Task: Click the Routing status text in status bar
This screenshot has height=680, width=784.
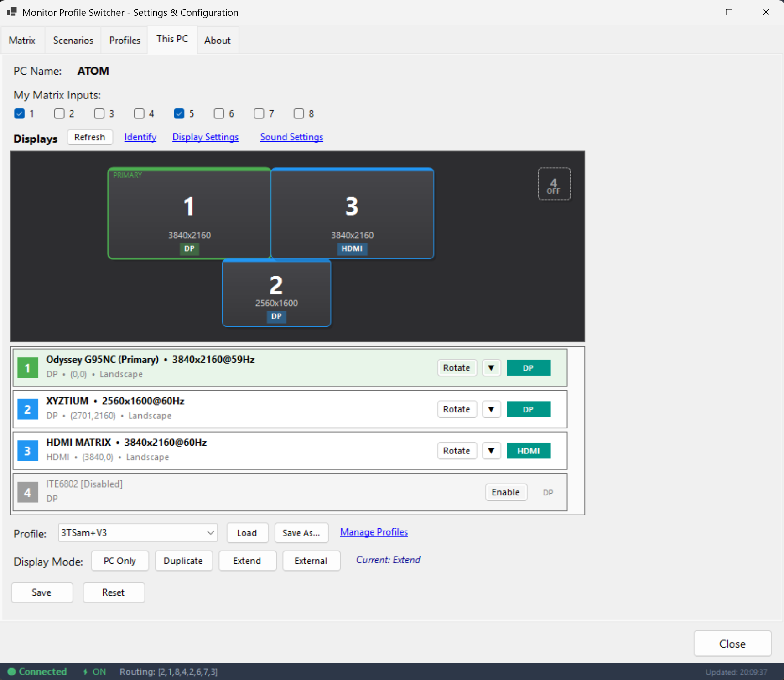Action: (x=168, y=672)
